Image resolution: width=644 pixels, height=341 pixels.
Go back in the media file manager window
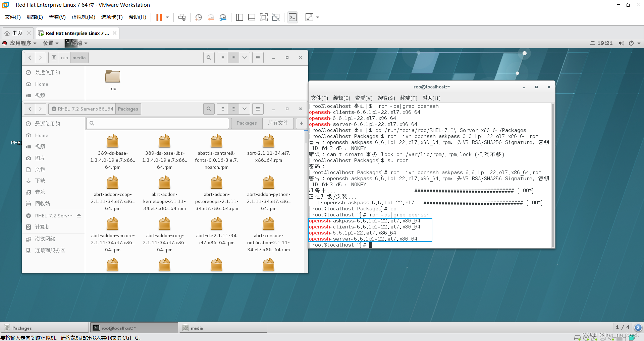pyautogui.click(x=30, y=58)
